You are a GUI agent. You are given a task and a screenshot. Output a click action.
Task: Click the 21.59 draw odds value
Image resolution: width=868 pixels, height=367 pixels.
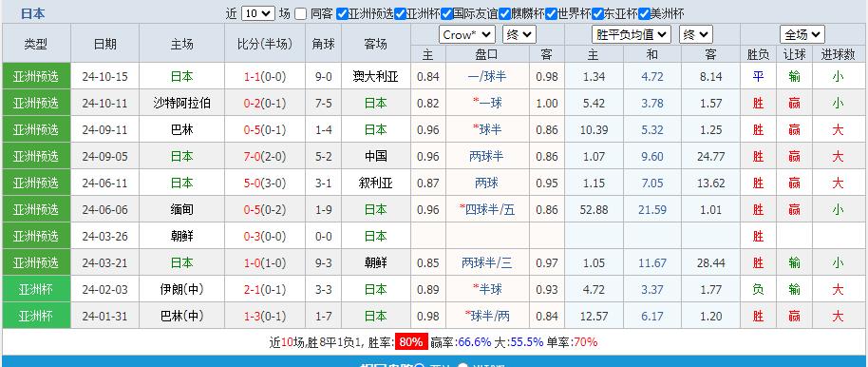(x=652, y=209)
